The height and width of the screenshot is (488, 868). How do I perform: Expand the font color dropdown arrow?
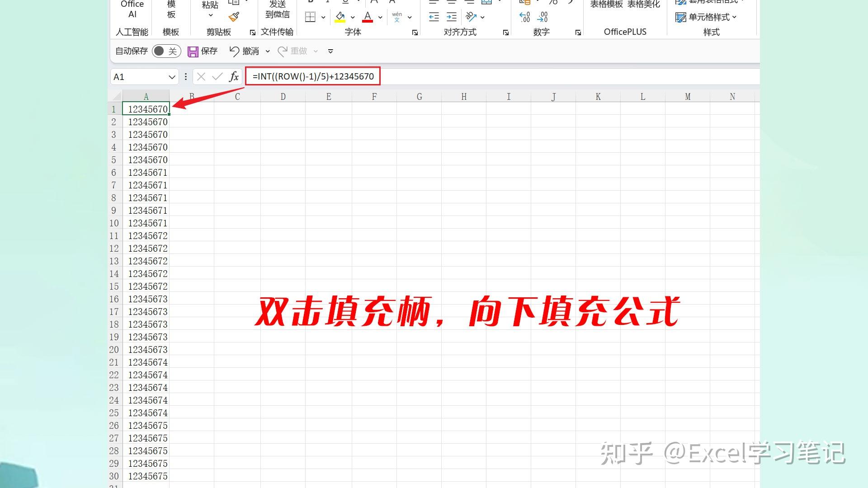point(380,17)
